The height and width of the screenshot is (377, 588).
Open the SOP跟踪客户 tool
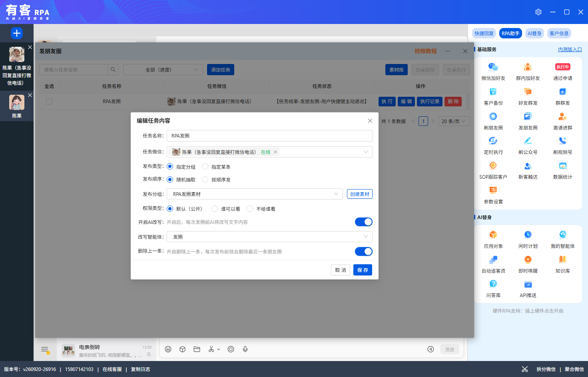(x=493, y=170)
